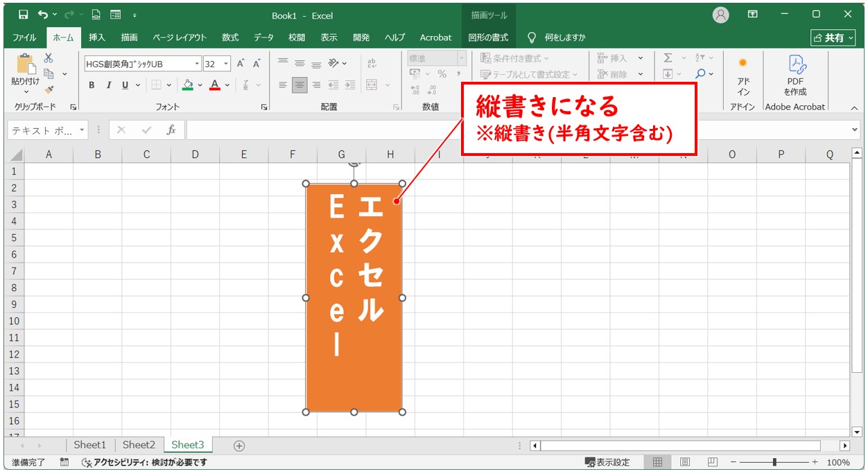Add a new sheet with the plus icon
The width and height of the screenshot is (868, 474).
point(239,446)
